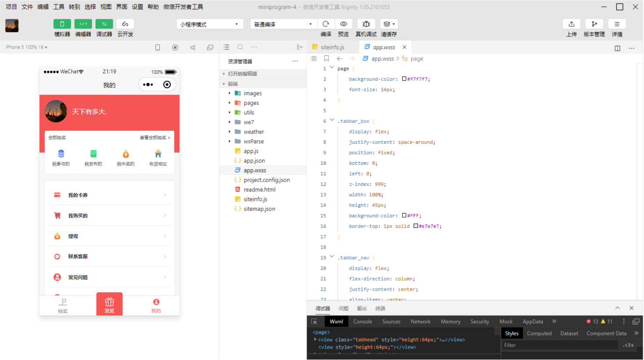
Task: Click the 查看全部抽奖 link in the simulator
Action: (154, 137)
